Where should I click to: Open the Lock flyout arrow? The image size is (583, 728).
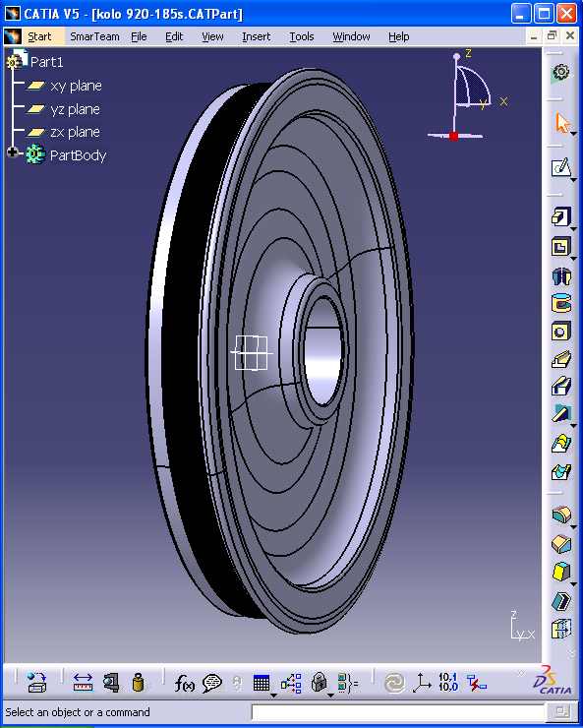click(x=330, y=695)
